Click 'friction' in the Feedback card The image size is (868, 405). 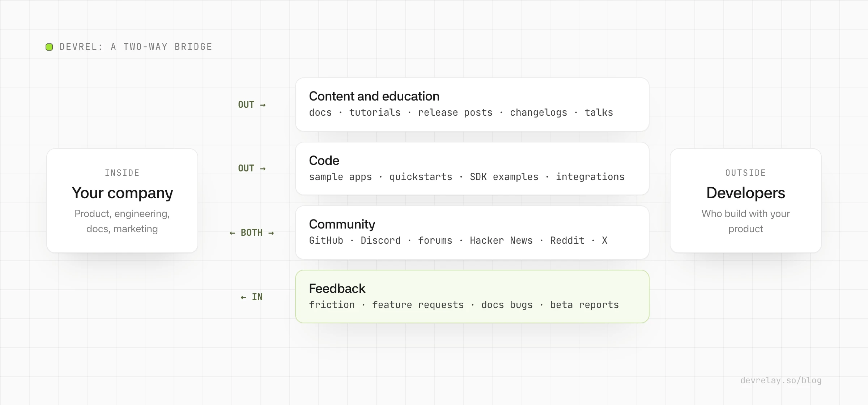[x=332, y=305]
